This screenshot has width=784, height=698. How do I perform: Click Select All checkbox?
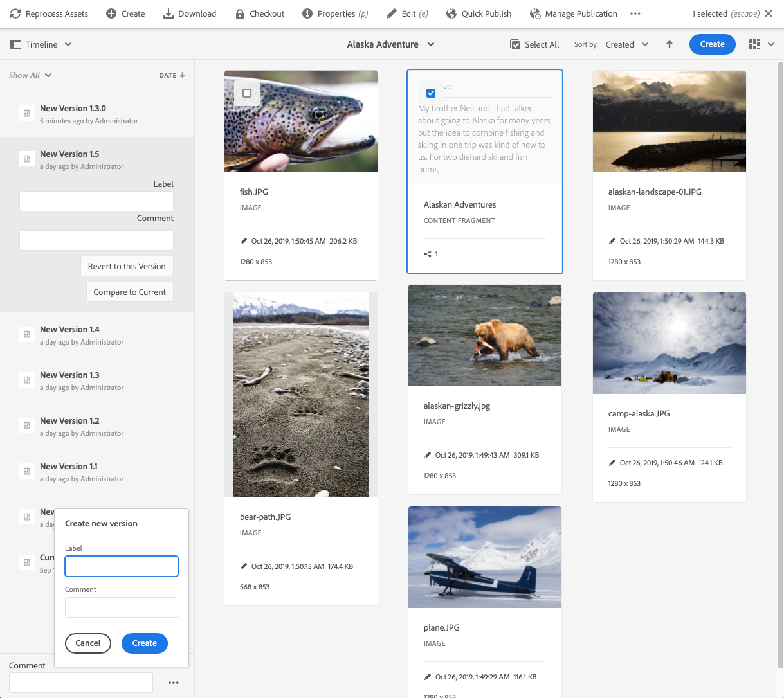point(515,44)
